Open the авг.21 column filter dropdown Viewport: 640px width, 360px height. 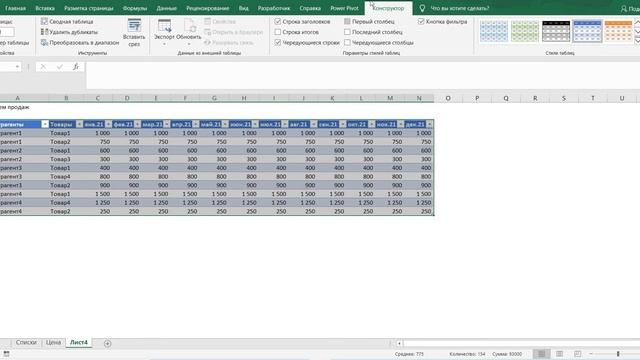pyautogui.click(x=313, y=124)
